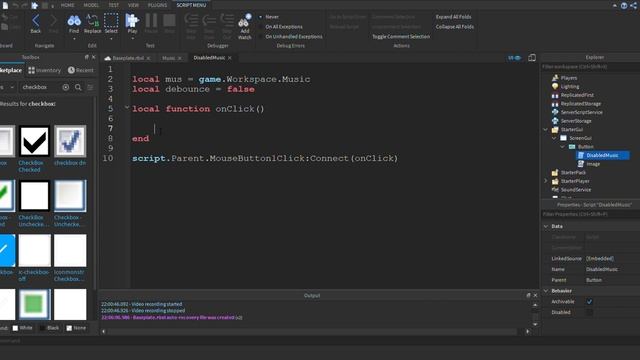This screenshot has width=640, height=360.
Task: Collapse the Button tree node
Action: 563,147
